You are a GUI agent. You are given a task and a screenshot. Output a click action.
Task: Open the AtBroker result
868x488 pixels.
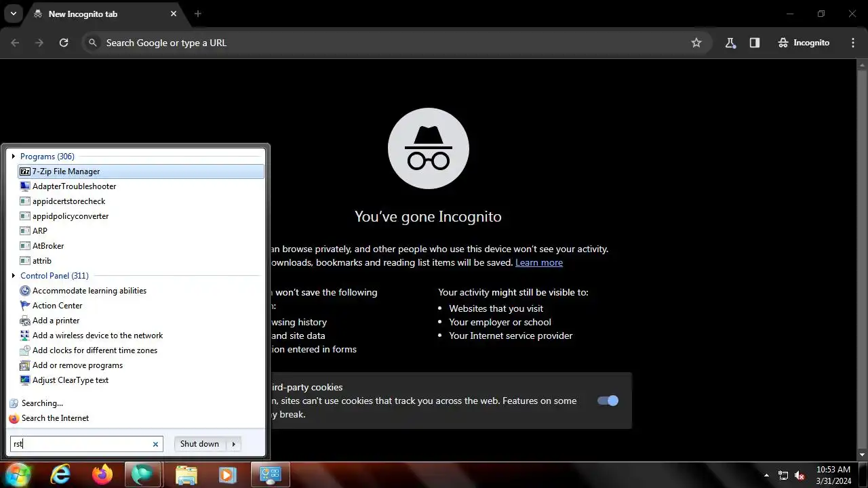tap(140, 246)
